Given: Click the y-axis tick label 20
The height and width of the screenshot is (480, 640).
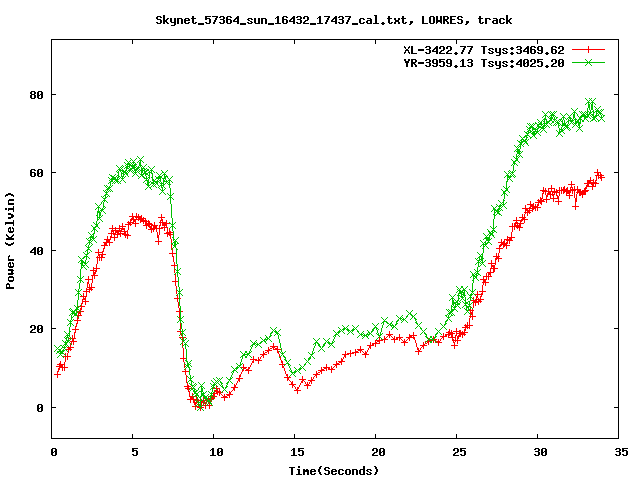Looking at the screenshot, I should coord(36,329).
